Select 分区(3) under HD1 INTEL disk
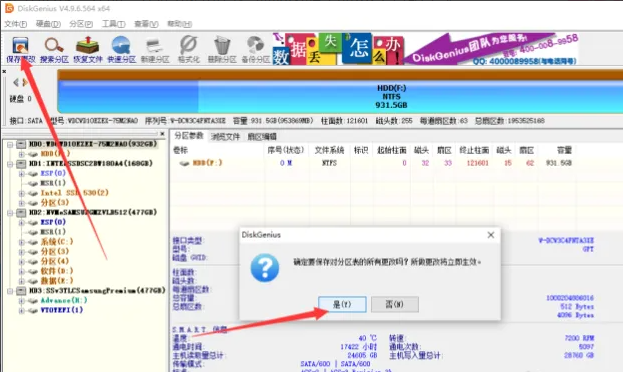Screen dimensions: 623x372 coord(54,203)
